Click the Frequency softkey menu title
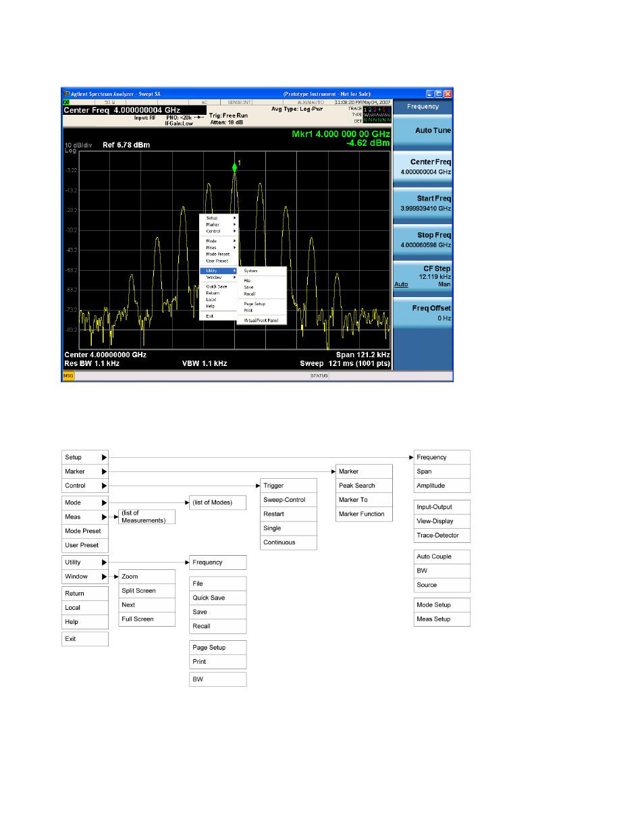The width and height of the screenshot is (644, 834). 423,107
